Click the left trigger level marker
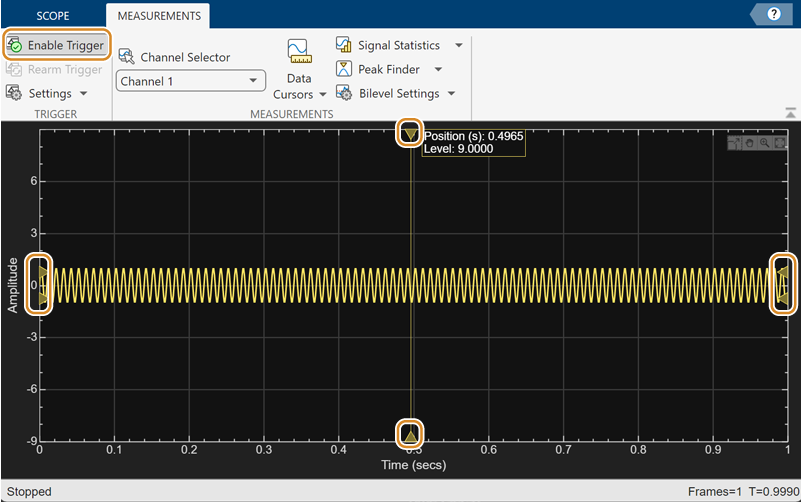This screenshot has height=502, width=801. [x=41, y=272]
